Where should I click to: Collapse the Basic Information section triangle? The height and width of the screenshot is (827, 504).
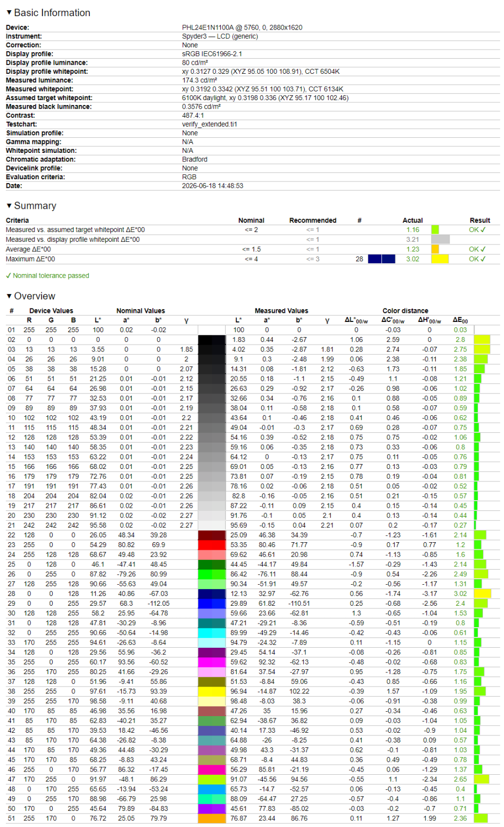pos(9,12)
